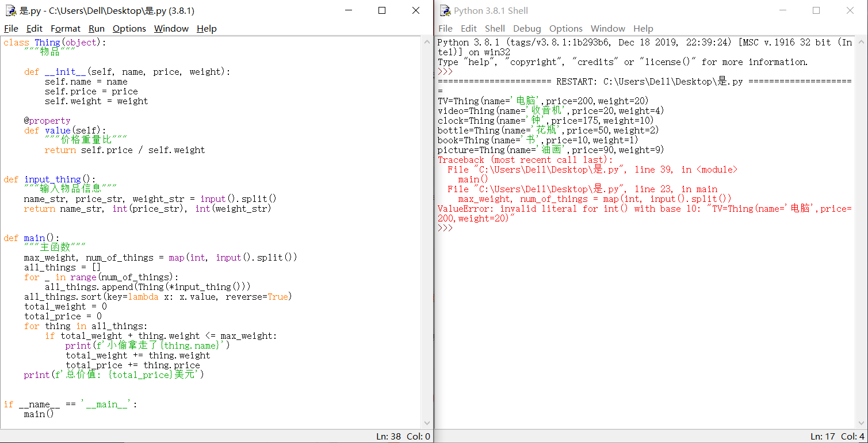This screenshot has height=443, width=868.
Task: Click the 'all_things.append(Thing(*input_thing()))' line
Action: 148,287
